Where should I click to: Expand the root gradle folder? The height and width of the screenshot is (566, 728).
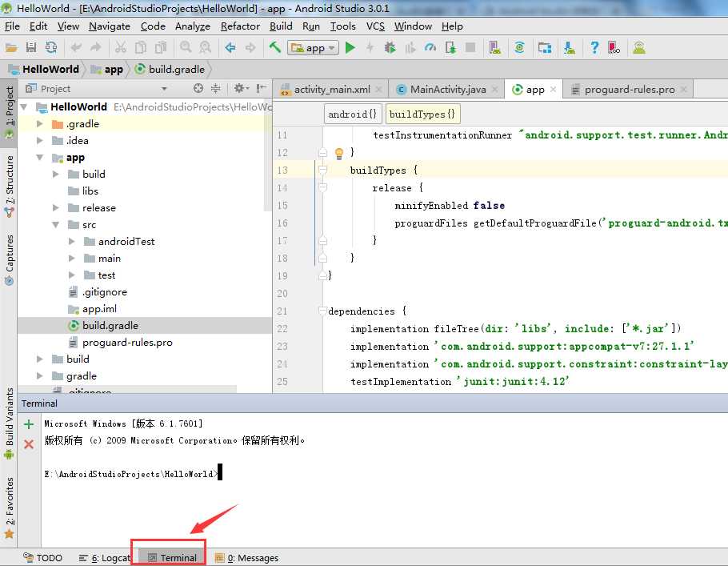click(39, 376)
